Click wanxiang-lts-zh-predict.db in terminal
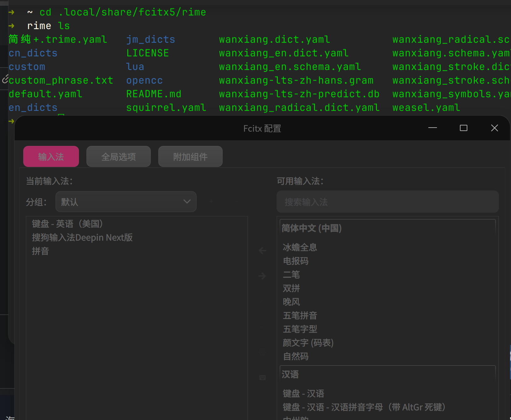The width and height of the screenshot is (511, 420). [299, 94]
